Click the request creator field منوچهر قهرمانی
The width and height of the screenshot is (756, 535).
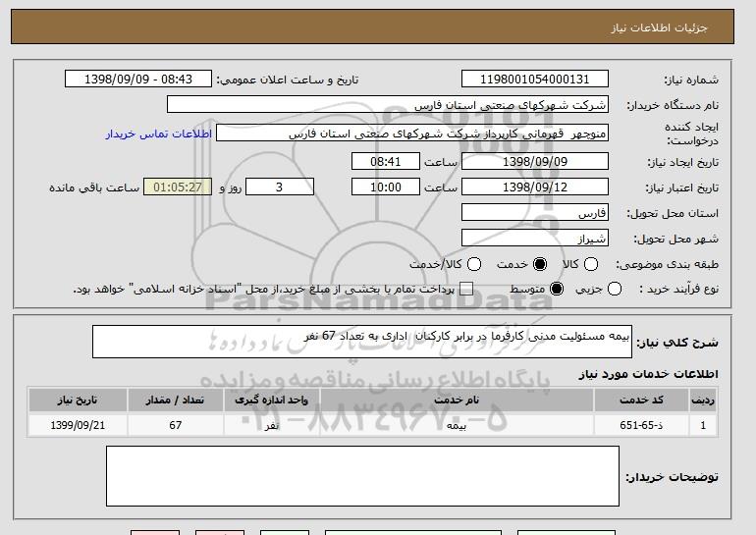[412, 134]
